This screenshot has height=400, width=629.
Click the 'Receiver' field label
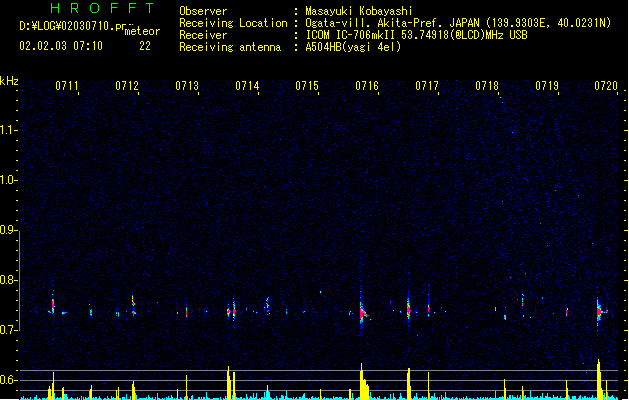203,35
